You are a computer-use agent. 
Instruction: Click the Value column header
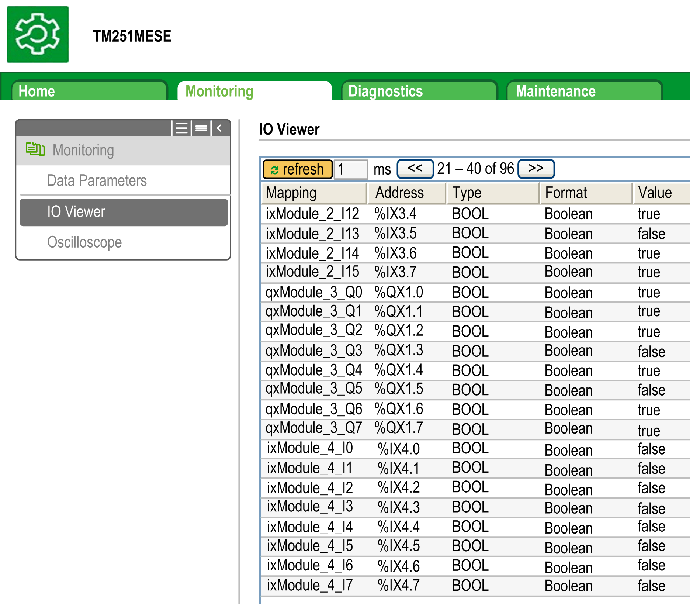click(x=661, y=193)
